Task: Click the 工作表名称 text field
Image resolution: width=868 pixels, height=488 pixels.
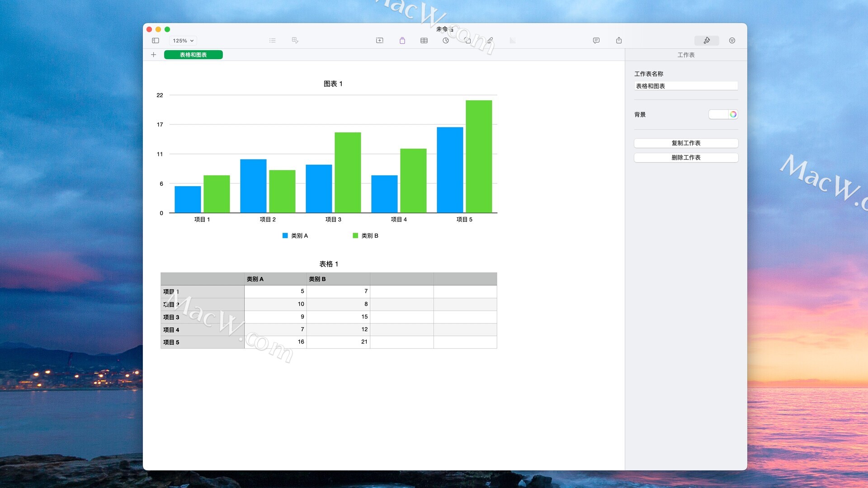Action: (686, 86)
